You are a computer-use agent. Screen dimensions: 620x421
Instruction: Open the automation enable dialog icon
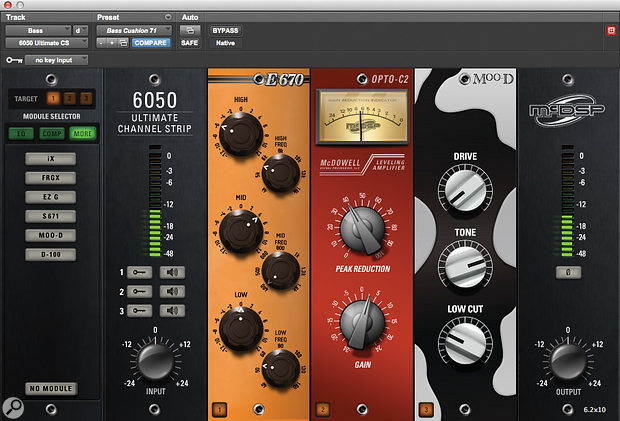click(x=190, y=30)
